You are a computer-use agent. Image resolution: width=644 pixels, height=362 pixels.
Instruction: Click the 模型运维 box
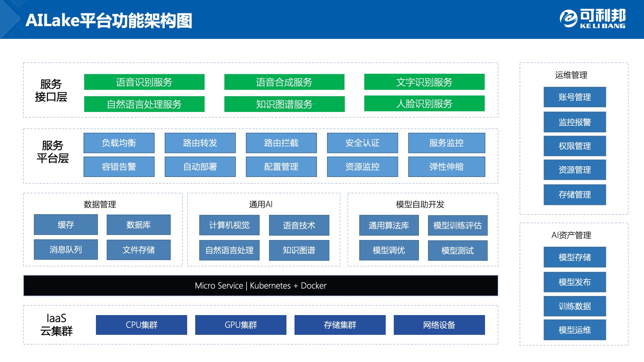tap(575, 330)
